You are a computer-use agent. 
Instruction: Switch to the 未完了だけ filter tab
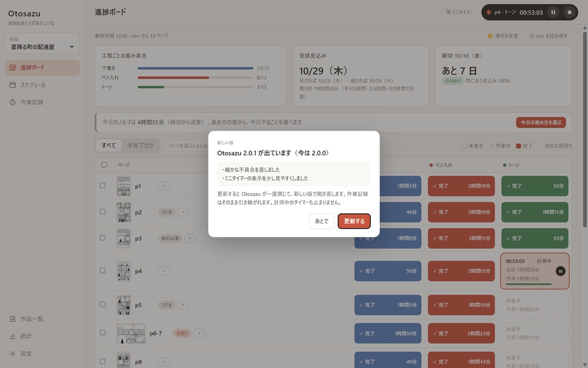pos(140,145)
